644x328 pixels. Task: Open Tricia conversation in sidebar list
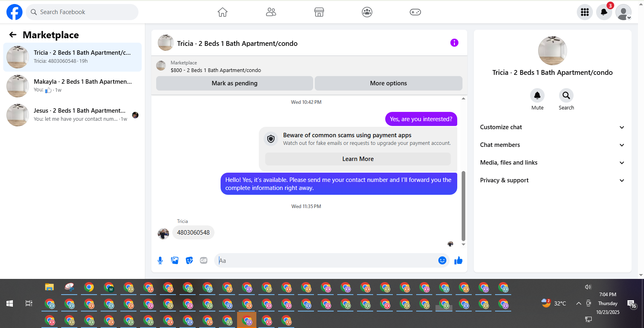[72, 57]
